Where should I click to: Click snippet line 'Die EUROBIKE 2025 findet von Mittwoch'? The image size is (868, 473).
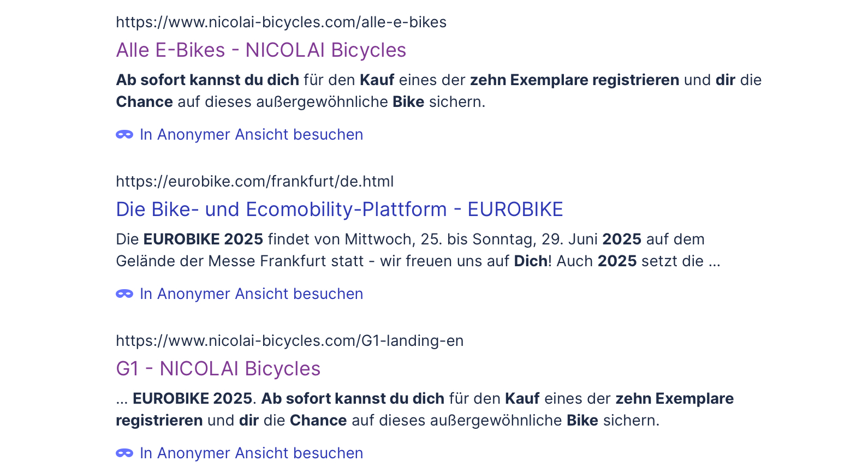click(x=410, y=239)
